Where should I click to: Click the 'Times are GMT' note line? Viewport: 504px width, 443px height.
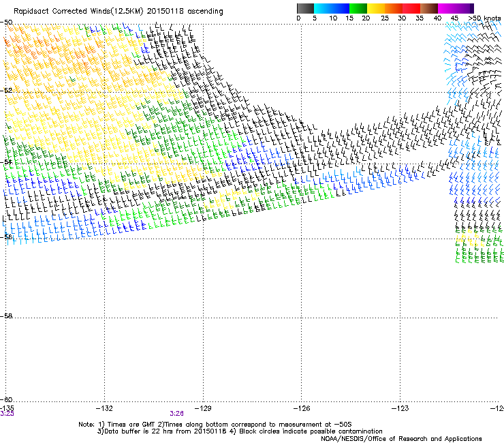coord(215,425)
